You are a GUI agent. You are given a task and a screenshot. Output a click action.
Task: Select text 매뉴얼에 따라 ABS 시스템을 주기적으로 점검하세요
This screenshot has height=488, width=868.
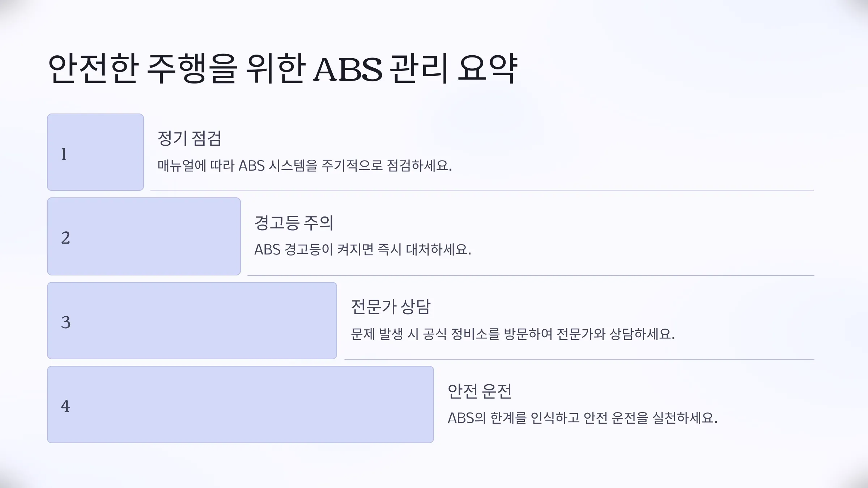point(305,166)
